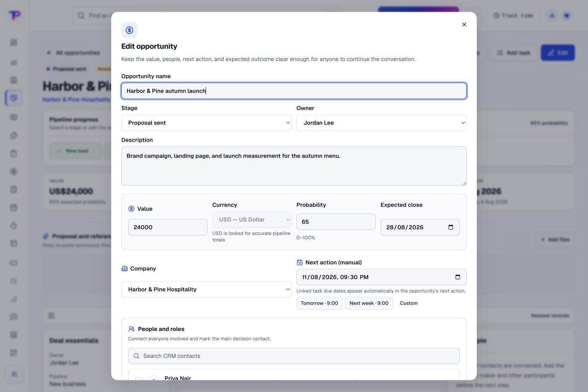Click the locked Currency dropdown

252,220
